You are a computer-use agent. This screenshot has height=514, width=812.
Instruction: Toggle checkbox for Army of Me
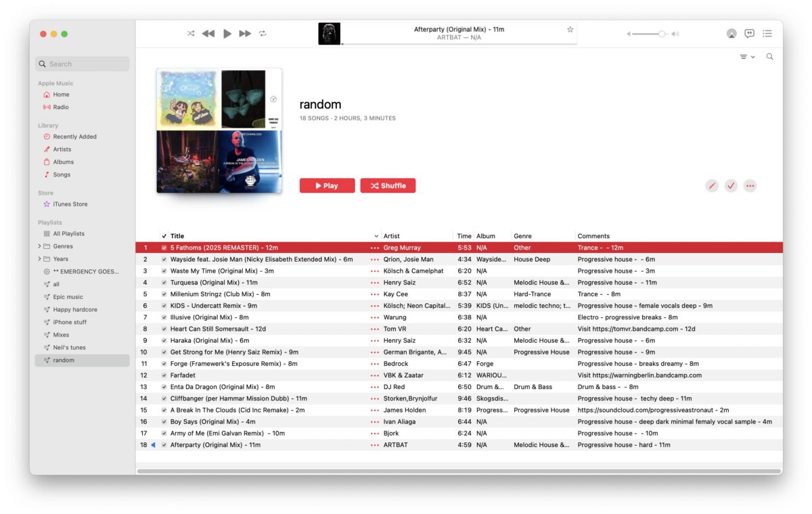click(164, 434)
